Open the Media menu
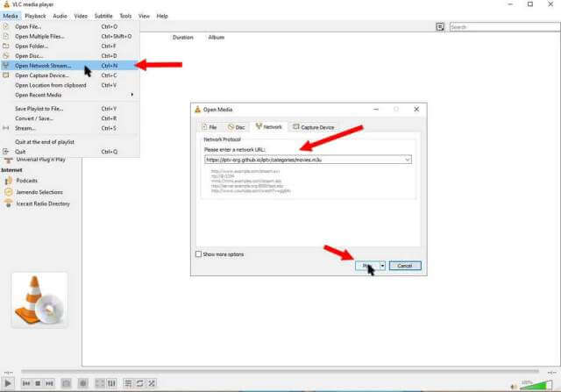The image size is (561, 392). (x=10, y=16)
